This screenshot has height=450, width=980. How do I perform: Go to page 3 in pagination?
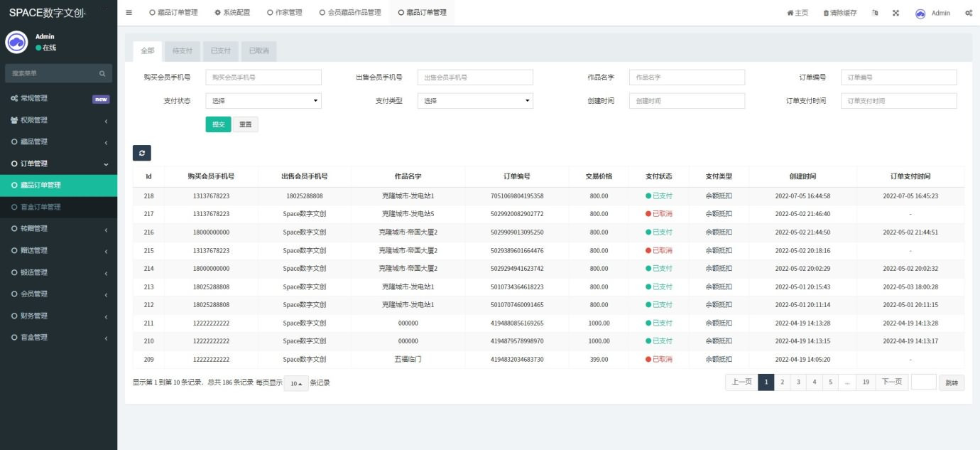point(798,382)
